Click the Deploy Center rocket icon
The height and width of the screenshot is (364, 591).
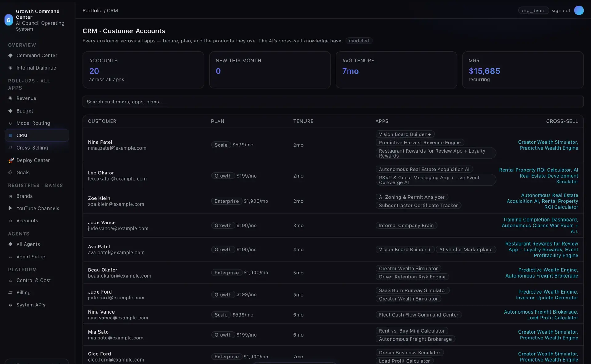(11, 160)
